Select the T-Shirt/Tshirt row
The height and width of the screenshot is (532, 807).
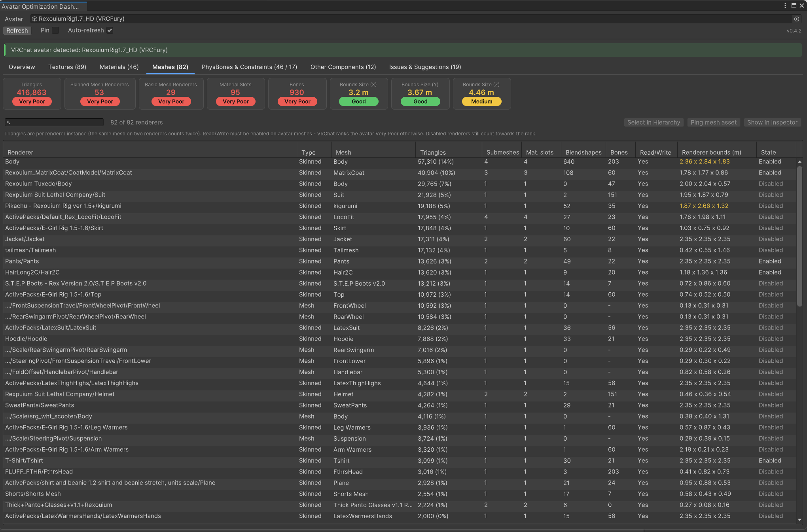tap(400, 461)
